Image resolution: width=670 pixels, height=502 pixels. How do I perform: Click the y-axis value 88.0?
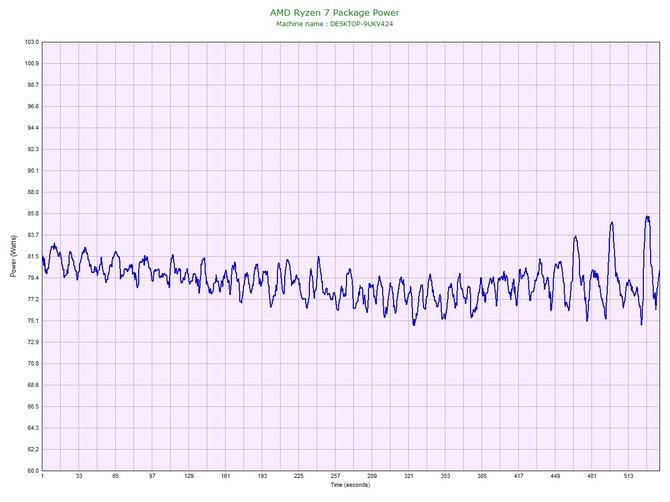[x=33, y=192]
